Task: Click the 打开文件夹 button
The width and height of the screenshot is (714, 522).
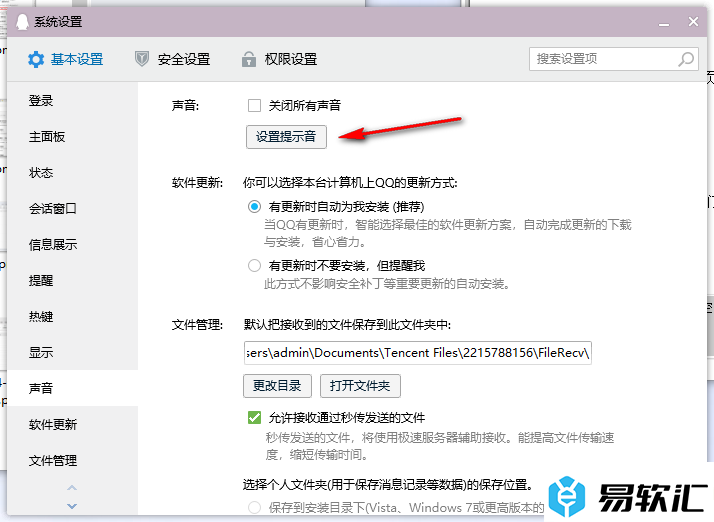Action: pyautogui.click(x=360, y=386)
